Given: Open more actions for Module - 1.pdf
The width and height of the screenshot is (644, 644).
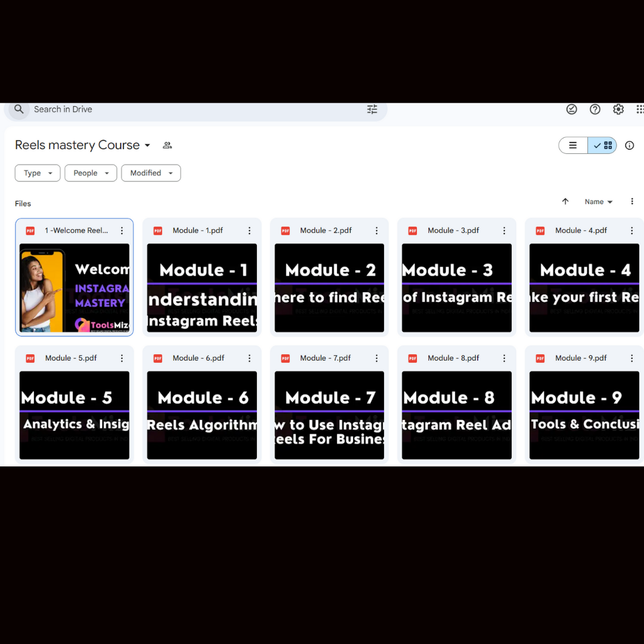Looking at the screenshot, I should [x=249, y=231].
